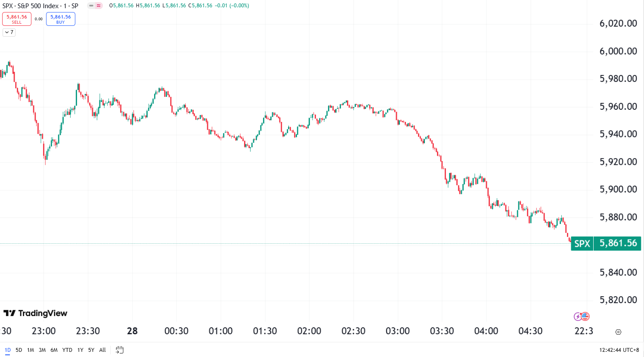644x357 pixels.
Task: Click the 6,000.00 price scale level
Action: pyautogui.click(x=618, y=51)
